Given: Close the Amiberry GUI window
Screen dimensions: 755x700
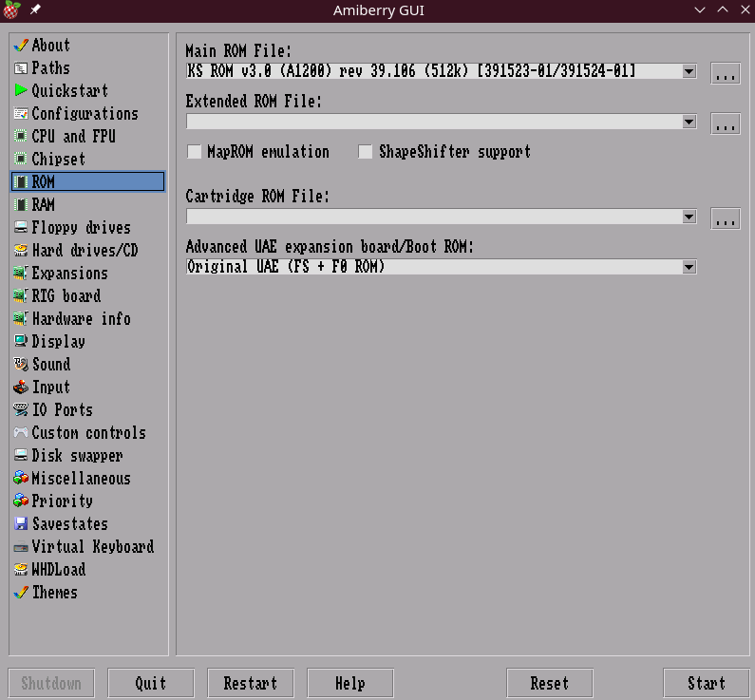Looking at the screenshot, I should (x=746, y=9).
